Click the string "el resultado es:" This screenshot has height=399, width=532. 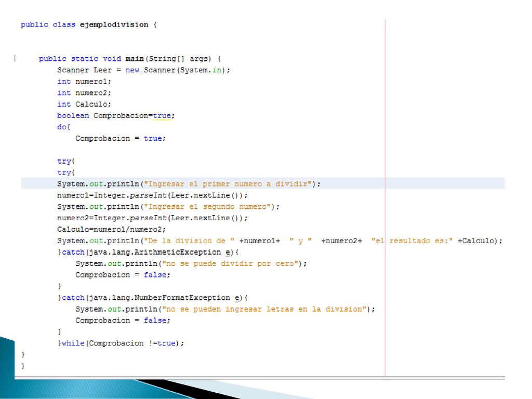(412, 241)
